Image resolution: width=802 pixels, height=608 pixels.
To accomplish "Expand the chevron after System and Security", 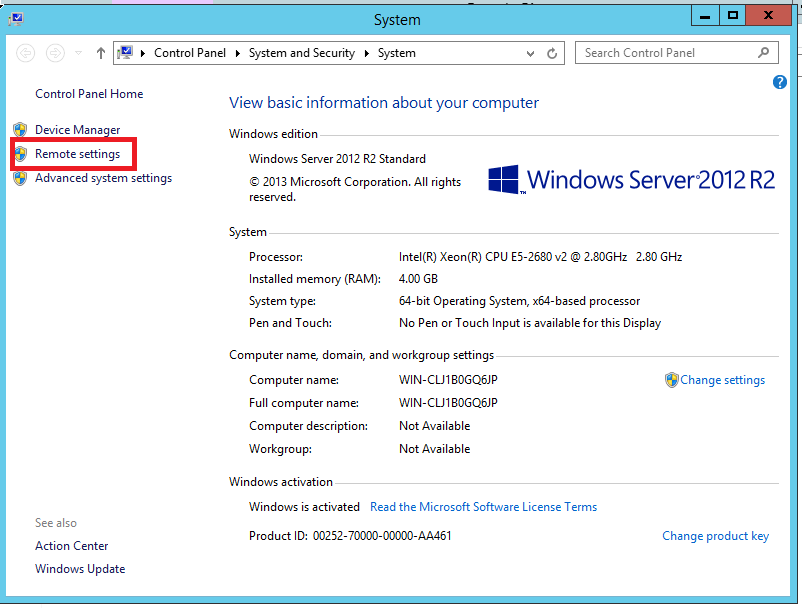I will (366, 53).
